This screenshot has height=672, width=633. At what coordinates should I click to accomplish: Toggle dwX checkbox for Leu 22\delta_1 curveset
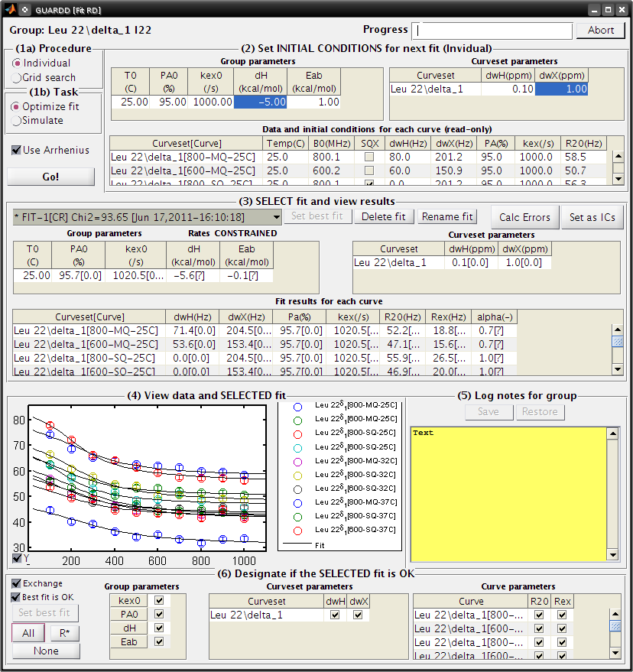click(x=358, y=615)
